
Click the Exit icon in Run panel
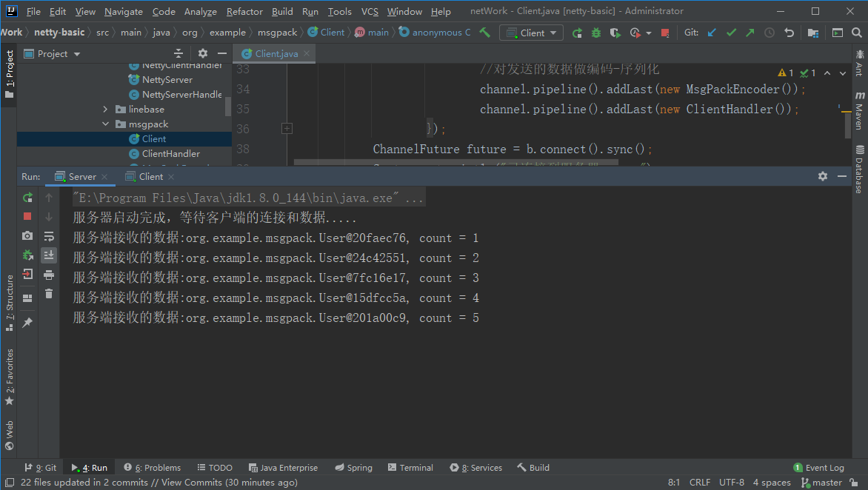[x=27, y=275]
